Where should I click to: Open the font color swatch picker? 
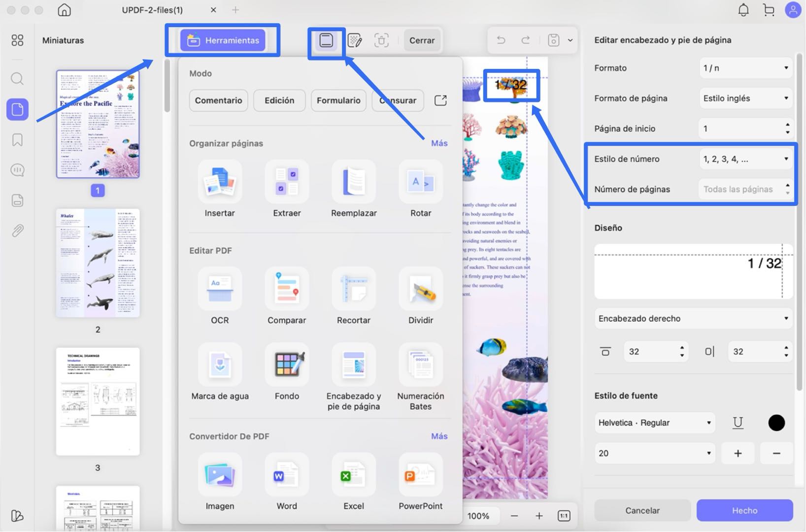point(776,422)
